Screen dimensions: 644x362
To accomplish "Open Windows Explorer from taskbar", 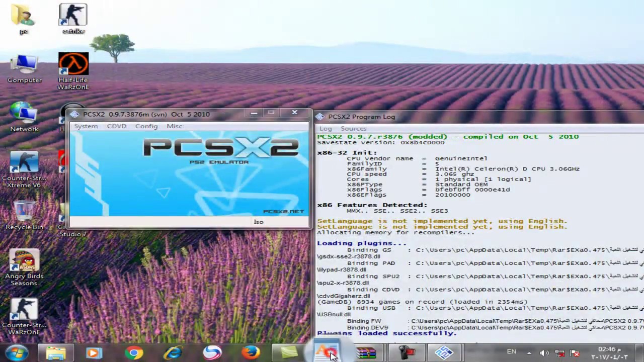I will [56, 353].
